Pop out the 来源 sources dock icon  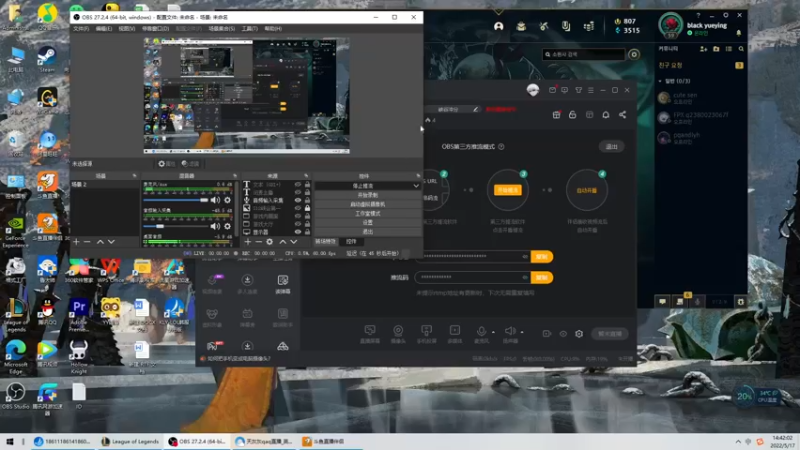pos(306,176)
